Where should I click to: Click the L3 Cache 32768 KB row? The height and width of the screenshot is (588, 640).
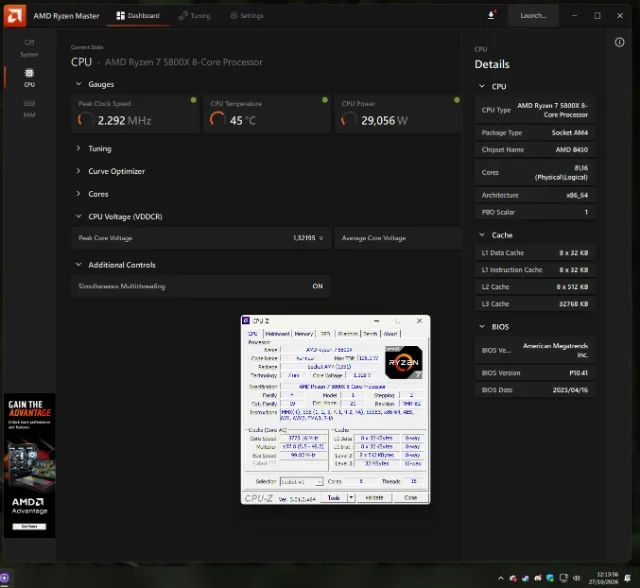(535, 304)
